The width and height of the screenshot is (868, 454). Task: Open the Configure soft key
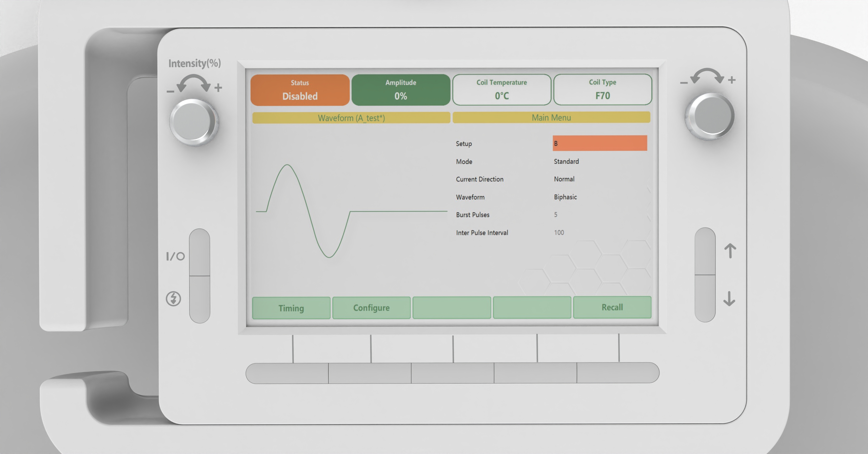[371, 308]
